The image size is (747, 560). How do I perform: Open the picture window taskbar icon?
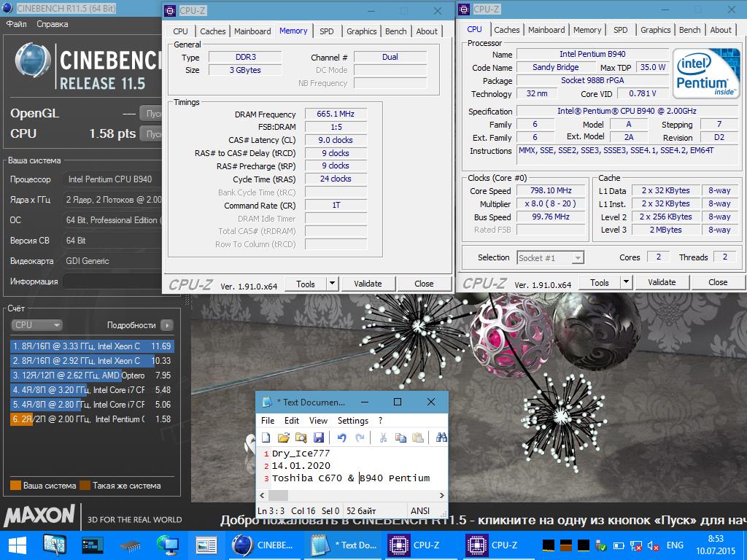[206, 545]
